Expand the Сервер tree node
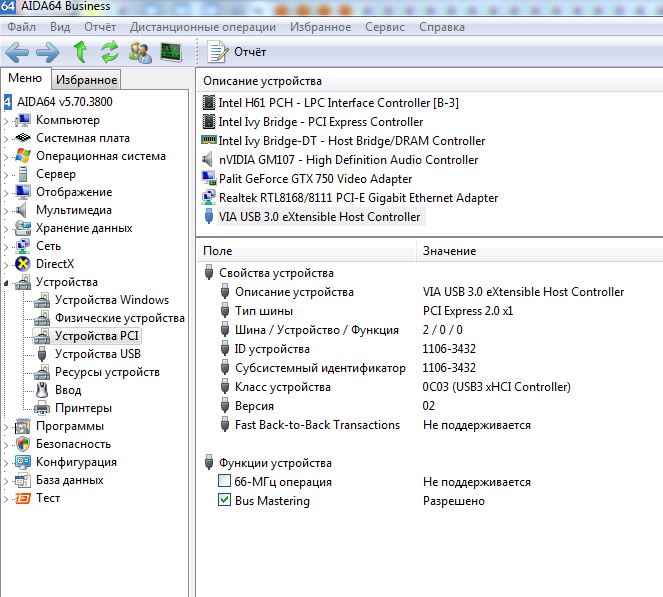Screen dimensions: 663x597 click(x=6, y=175)
